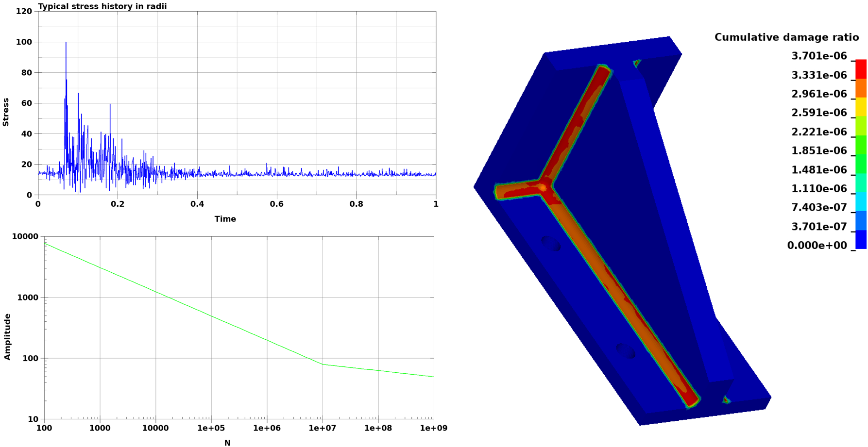Click the 'Time' axis label

click(225, 219)
